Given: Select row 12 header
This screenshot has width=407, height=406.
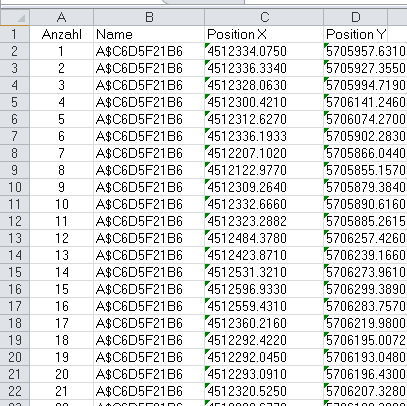Looking at the screenshot, I should (x=15, y=221).
